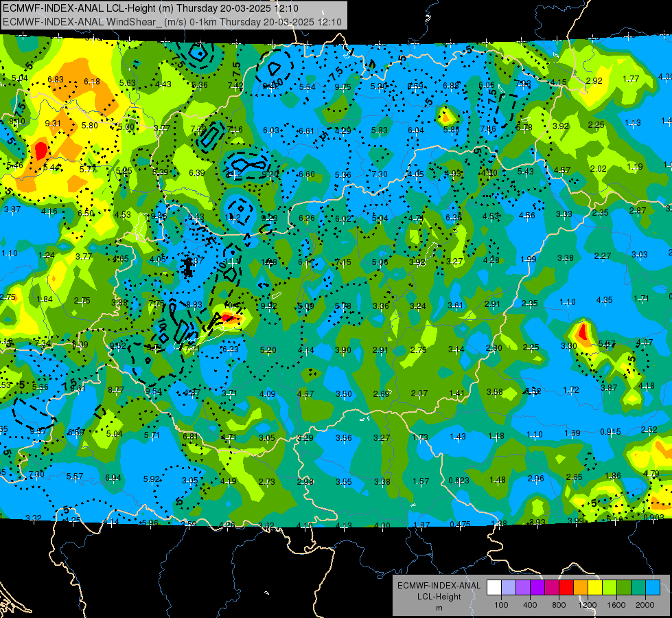Click the wind shear value '6.81'
The width and height of the screenshot is (672, 618).
(x=190, y=437)
